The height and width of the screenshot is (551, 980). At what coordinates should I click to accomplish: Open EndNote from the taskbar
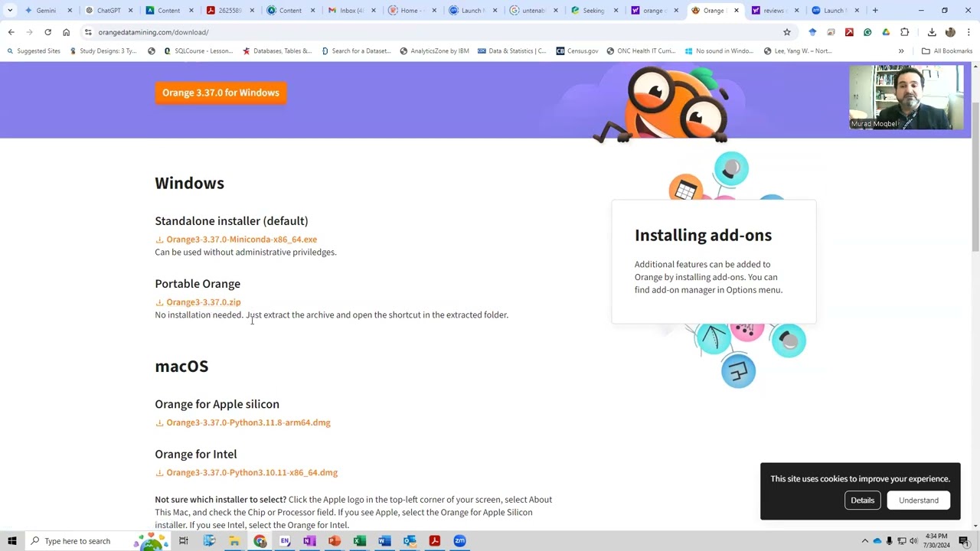tap(285, 541)
